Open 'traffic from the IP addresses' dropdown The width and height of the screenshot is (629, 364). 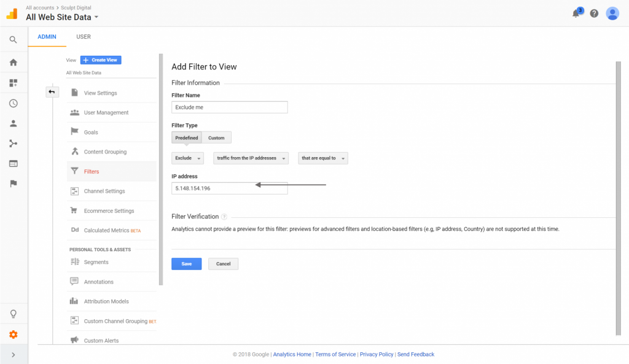point(251,158)
